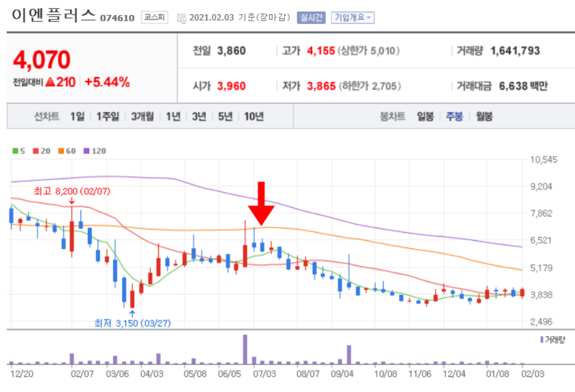Click the 최저 3,150 (03/27) annotation
Viewport: 575px width, 392px height.
tap(132, 323)
